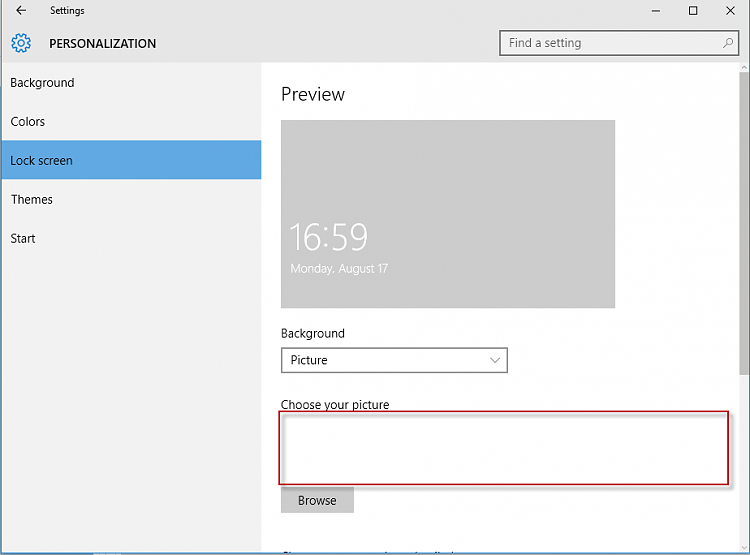Click the scrollbar up arrow

coord(744,68)
